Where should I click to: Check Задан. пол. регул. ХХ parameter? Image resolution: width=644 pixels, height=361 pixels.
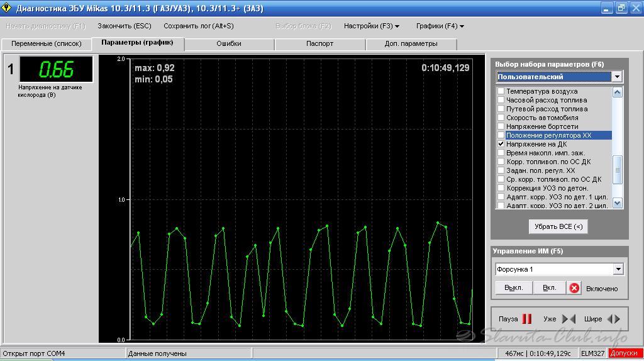pos(501,170)
